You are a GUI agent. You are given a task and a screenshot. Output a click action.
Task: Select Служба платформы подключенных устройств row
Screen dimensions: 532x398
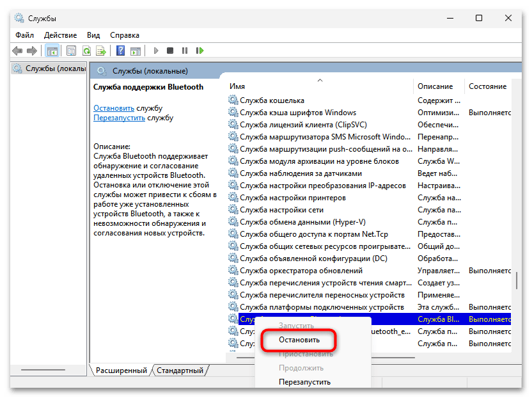[369, 307]
